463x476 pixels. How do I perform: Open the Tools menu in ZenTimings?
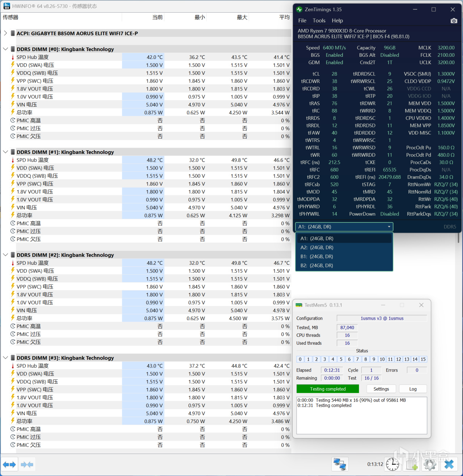[x=319, y=21]
